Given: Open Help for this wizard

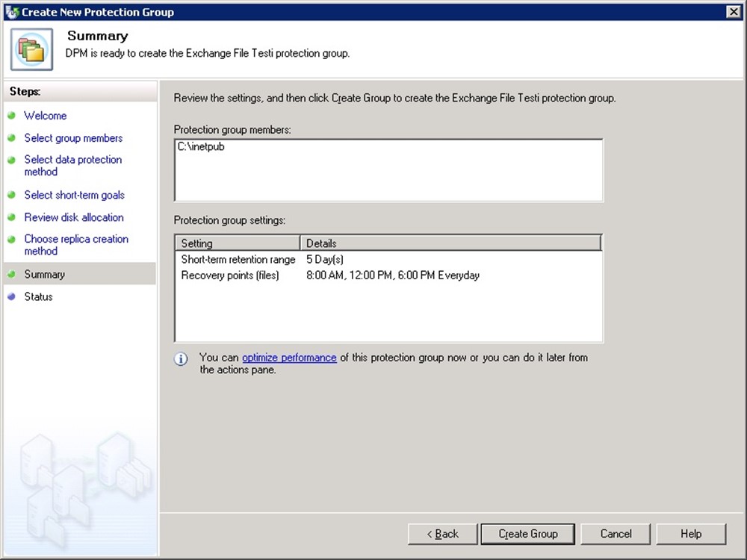Looking at the screenshot, I should (x=690, y=534).
